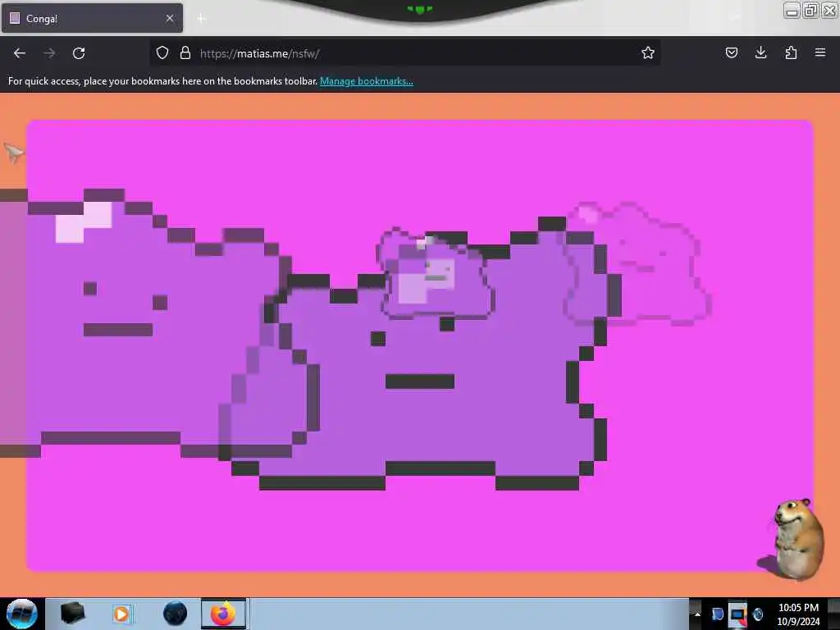Viewport: 840px width, 630px height.
Task: Open the black box taskbar app
Action: [x=73, y=614]
